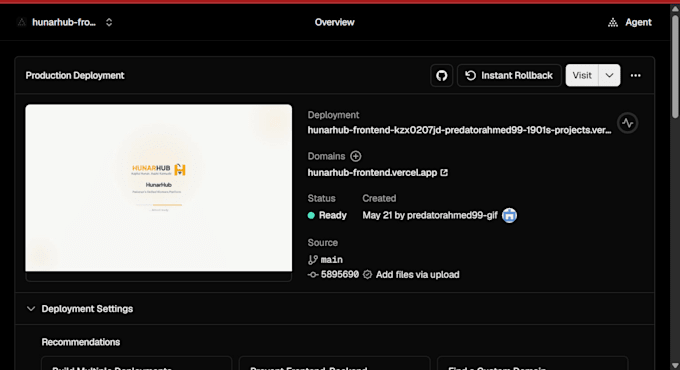This screenshot has height=370, width=680.
Task: Click the Ready status indicator
Action: (327, 215)
